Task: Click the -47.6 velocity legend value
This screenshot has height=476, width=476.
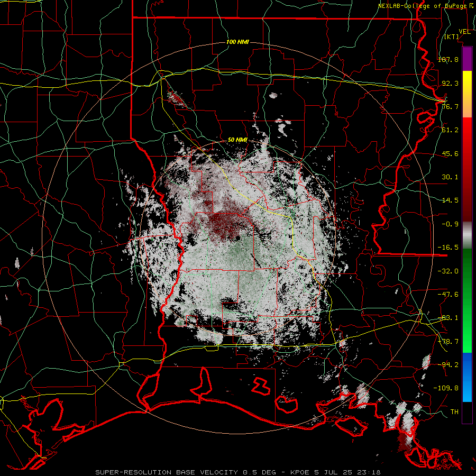Action: 448,295
